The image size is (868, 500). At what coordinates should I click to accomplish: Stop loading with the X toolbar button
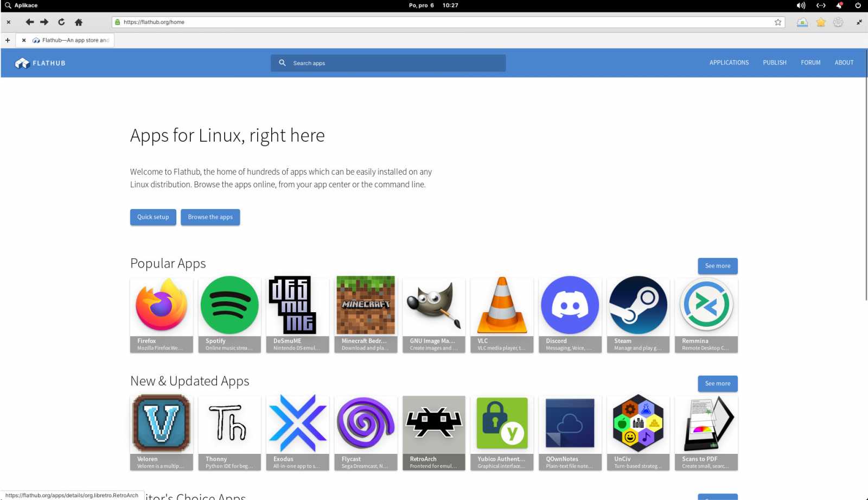click(9, 22)
